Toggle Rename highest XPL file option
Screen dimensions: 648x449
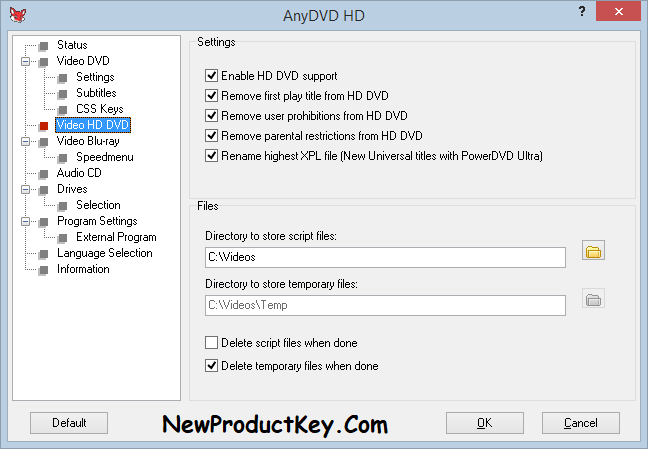(211, 156)
